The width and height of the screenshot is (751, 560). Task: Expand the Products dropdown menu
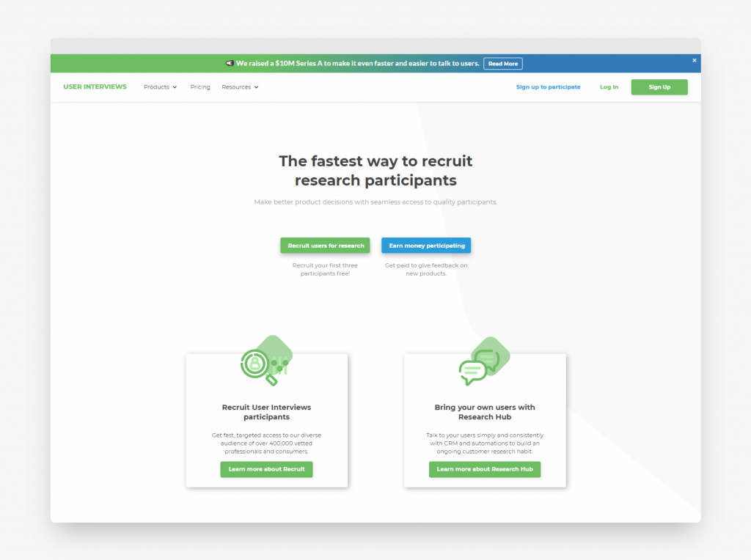point(160,87)
